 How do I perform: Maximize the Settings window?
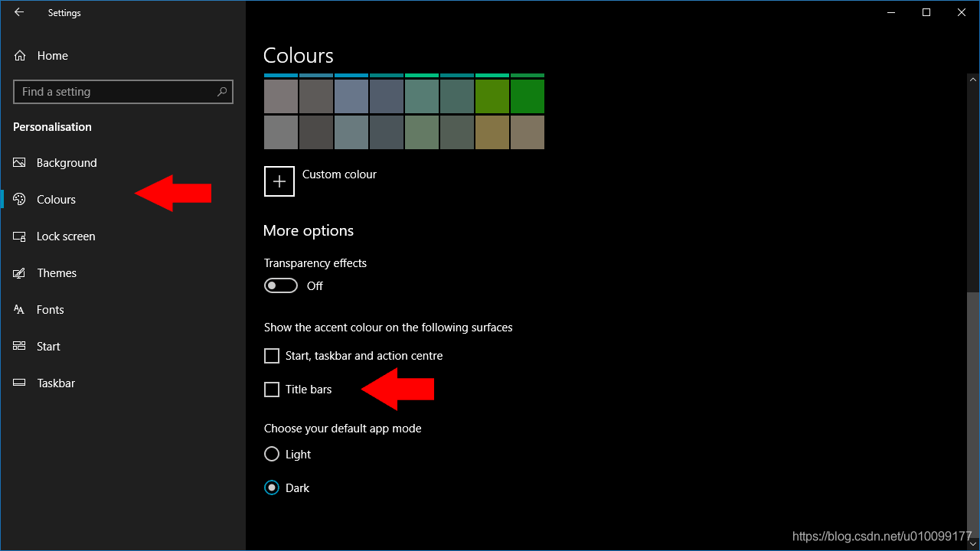click(x=926, y=12)
